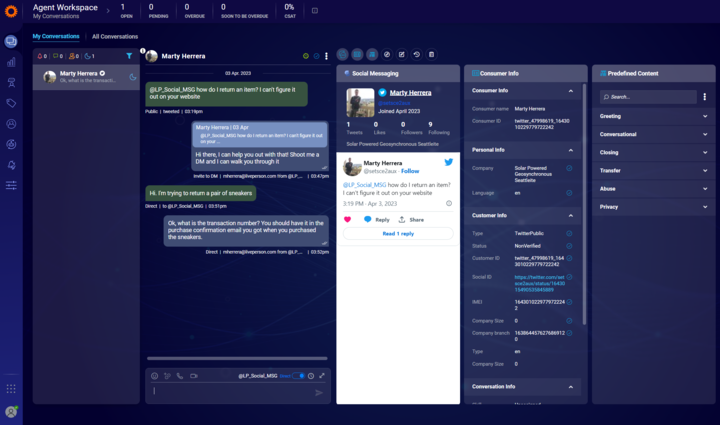Click the LivePerson sun logo

point(11,11)
